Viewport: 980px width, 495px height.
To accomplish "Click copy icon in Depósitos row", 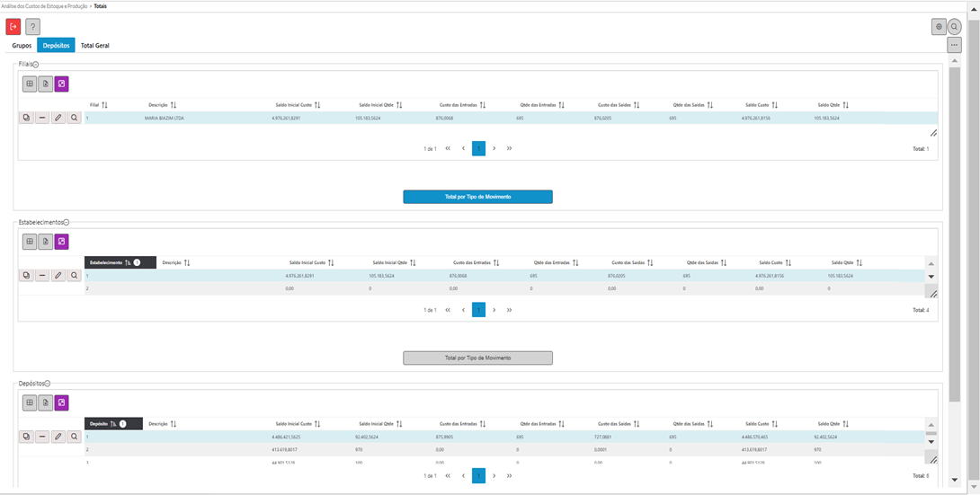I will pyautogui.click(x=26, y=437).
